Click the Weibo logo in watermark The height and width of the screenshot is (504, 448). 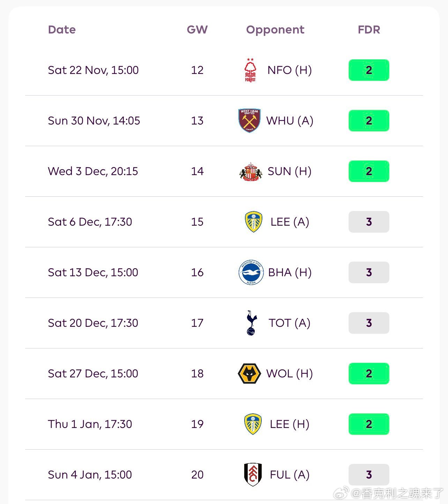pos(341,493)
